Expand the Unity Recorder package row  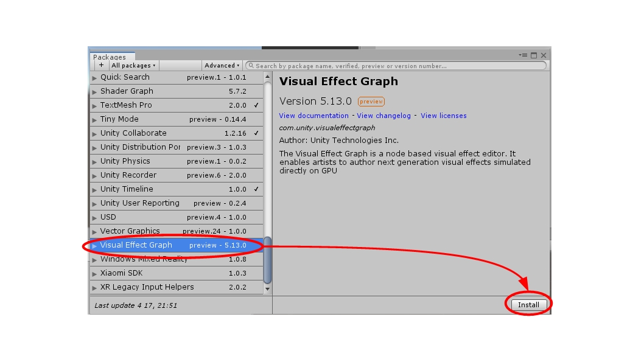(x=94, y=175)
